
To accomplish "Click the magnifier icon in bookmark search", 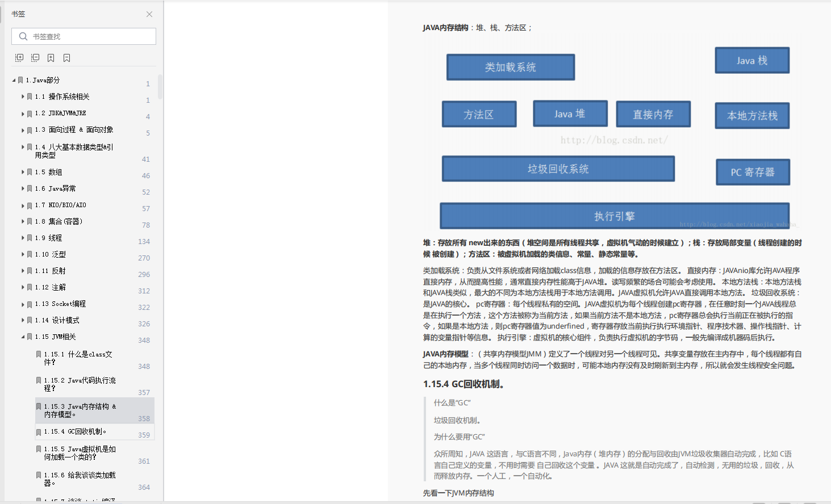I will [23, 36].
